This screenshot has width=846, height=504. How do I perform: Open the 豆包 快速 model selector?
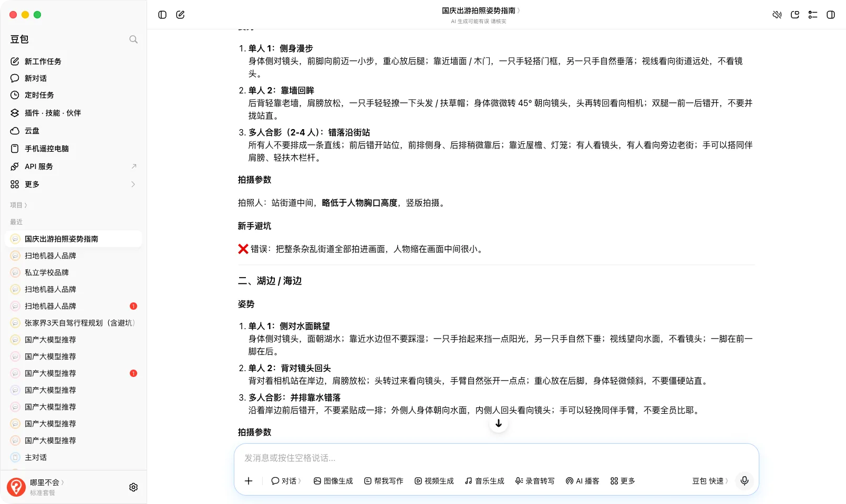[x=710, y=481]
